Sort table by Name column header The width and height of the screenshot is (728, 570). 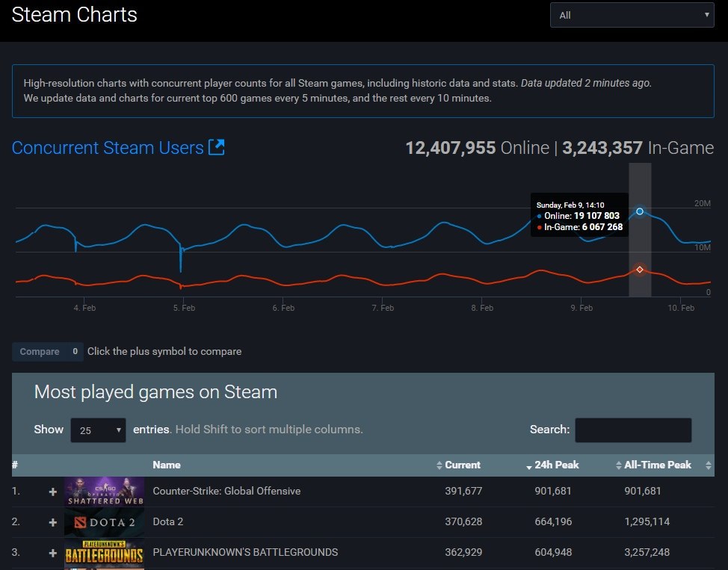(167, 465)
